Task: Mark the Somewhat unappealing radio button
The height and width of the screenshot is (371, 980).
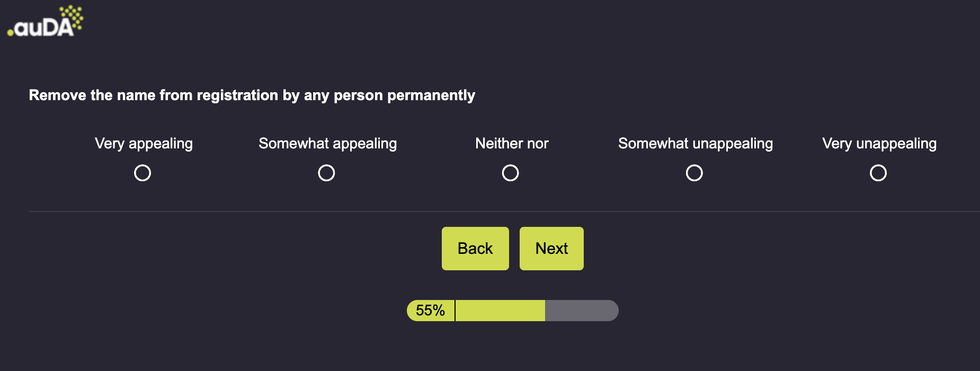Action: [x=694, y=173]
